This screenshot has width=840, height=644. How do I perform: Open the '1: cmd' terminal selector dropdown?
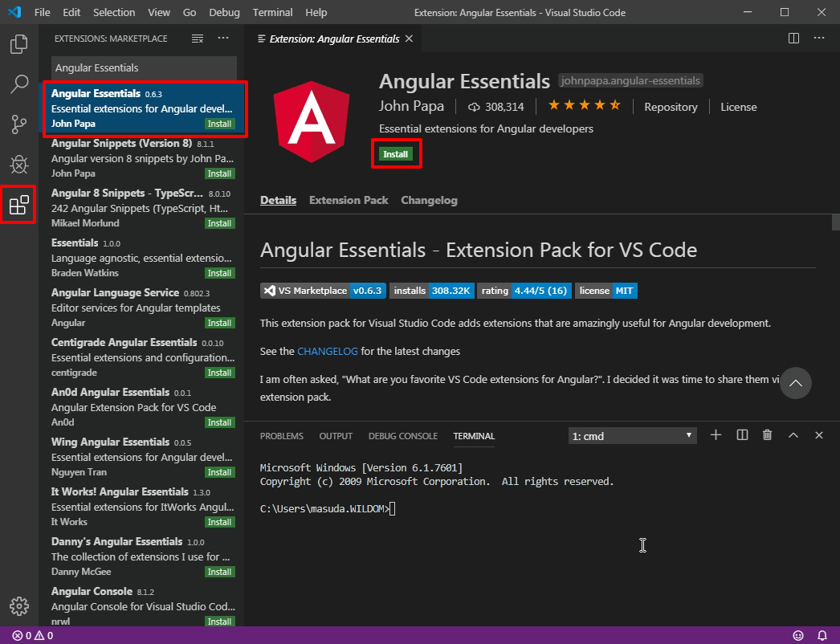point(632,434)
